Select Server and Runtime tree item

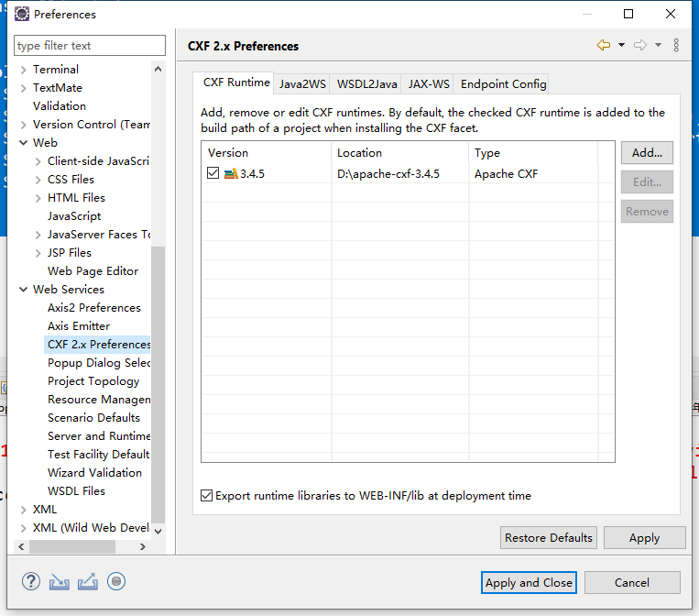pyautogui.click(x=99, y=436)
